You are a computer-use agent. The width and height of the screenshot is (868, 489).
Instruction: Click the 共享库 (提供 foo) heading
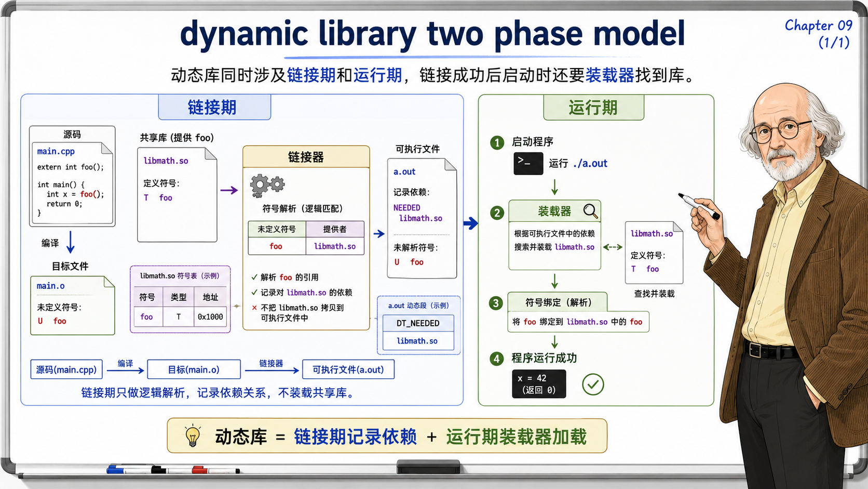177,138
